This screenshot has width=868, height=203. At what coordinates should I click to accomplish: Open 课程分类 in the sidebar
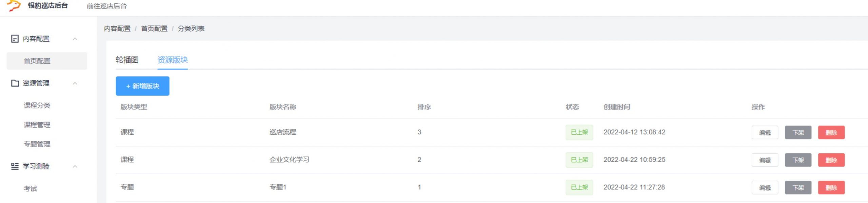(37, 106)
